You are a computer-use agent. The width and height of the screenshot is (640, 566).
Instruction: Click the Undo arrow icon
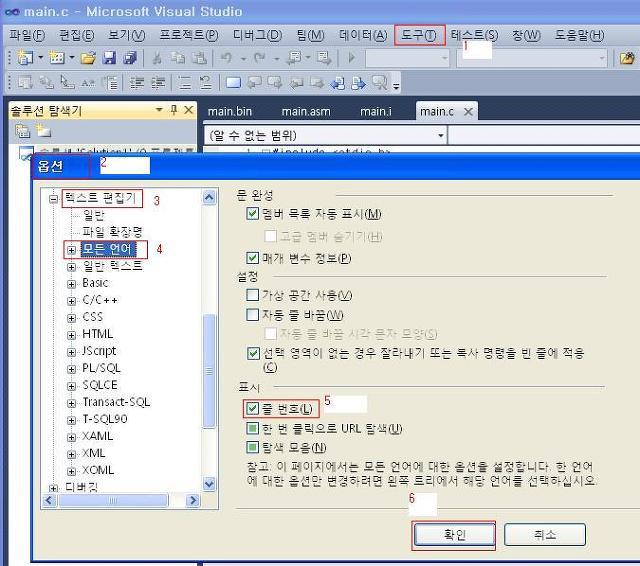(x=227, y=58)
